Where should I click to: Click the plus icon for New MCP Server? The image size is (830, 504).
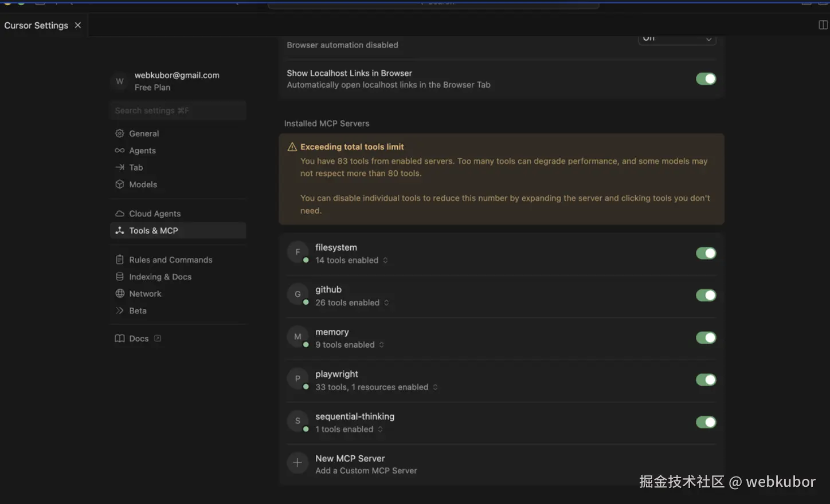297,463
